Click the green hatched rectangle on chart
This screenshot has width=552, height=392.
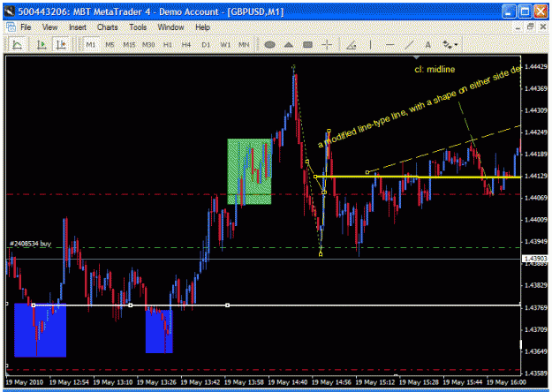coord(249,171)
